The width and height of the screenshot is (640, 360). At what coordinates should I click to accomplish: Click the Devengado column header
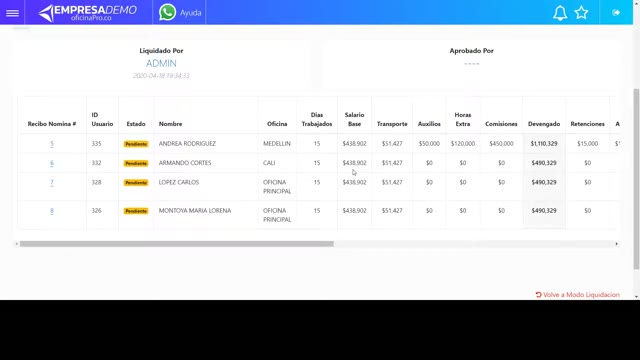tap(544, 124)
